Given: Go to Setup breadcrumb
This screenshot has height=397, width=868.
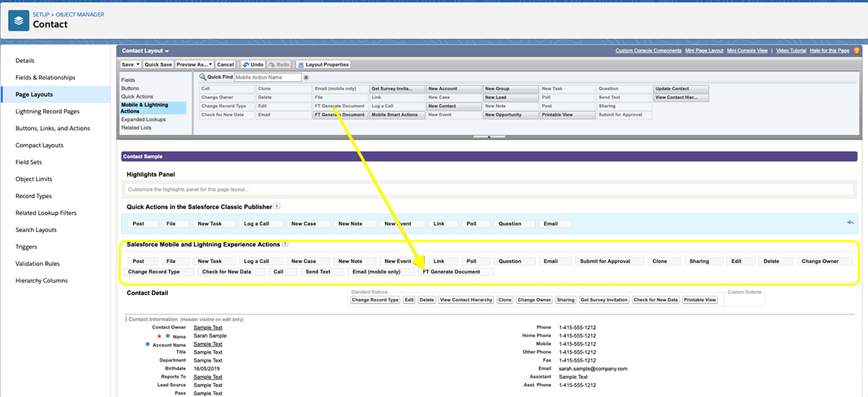Looking at the screenshot, I should (41, 14).
